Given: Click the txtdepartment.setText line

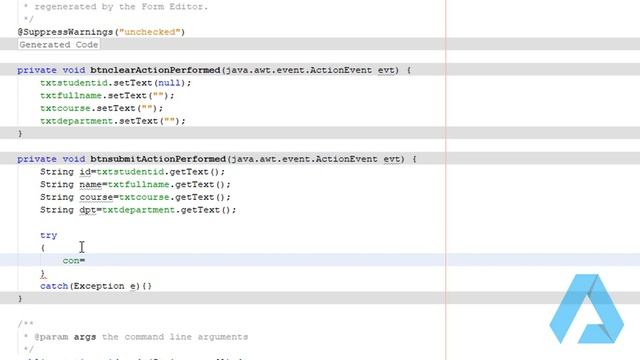Looking at the screenshot, I should 113,121.
